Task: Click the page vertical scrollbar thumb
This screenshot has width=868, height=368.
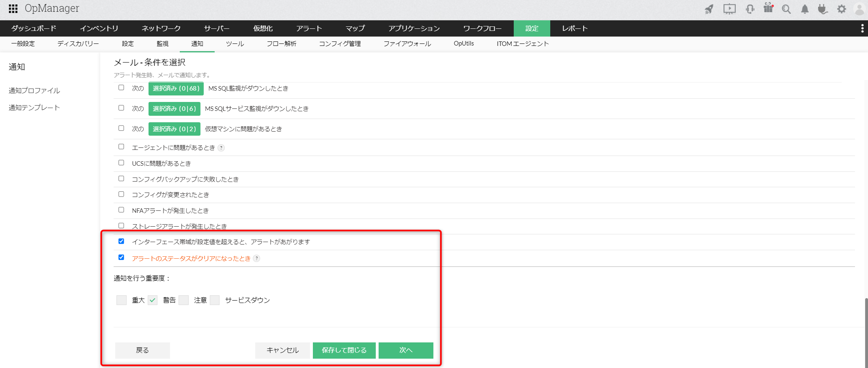Action: click(x=866, y=333)
